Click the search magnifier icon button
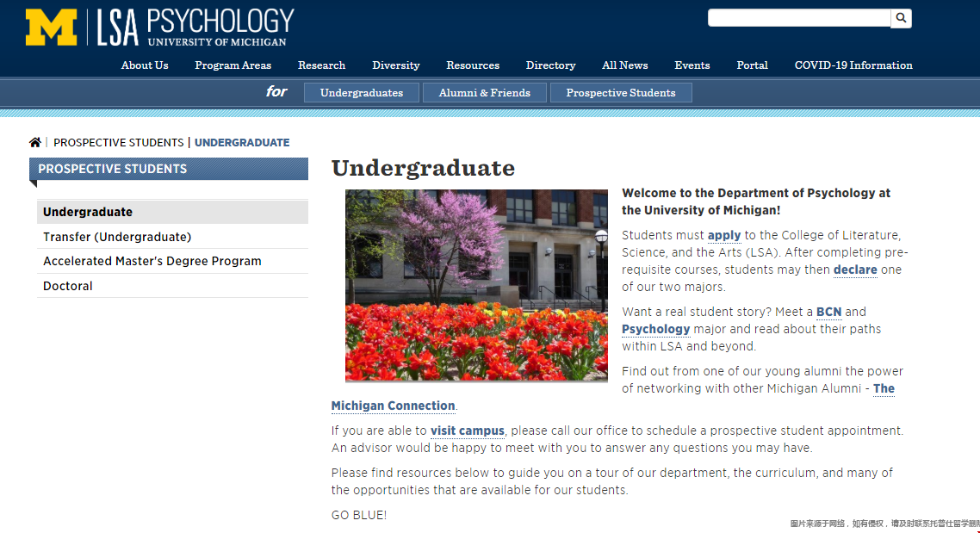Viewport: 980px width, 533px height. [x=901, y=18]
